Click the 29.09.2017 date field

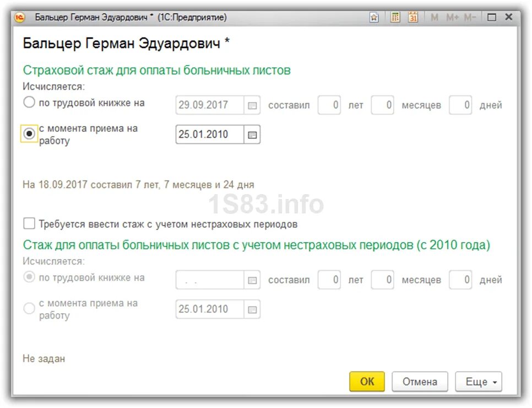(210, 105)
